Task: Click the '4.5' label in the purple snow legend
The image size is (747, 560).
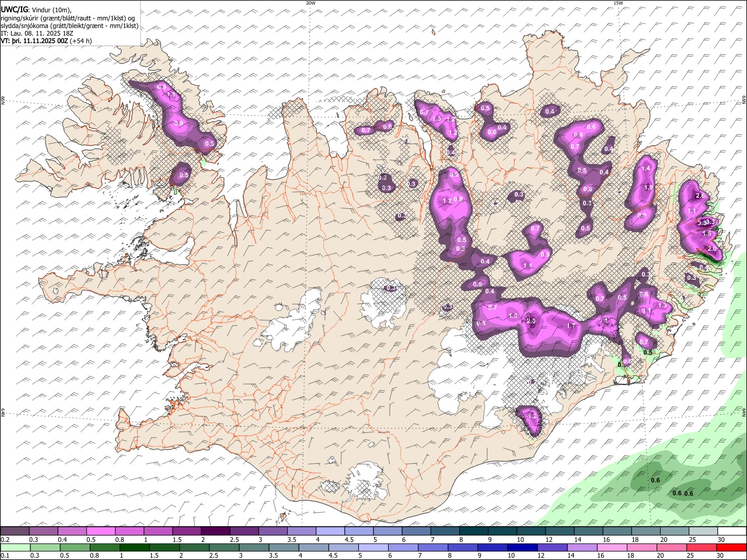Action: (x=349, y=540)
